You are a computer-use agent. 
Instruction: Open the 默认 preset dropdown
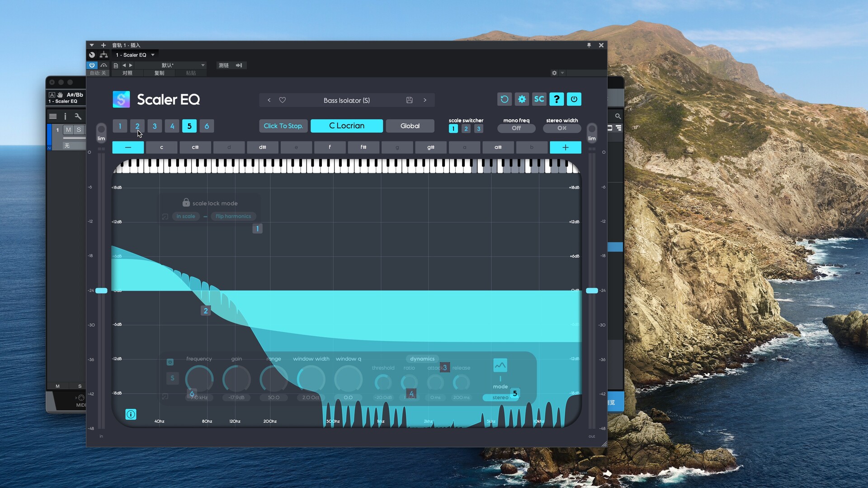(x=170, y=66)
